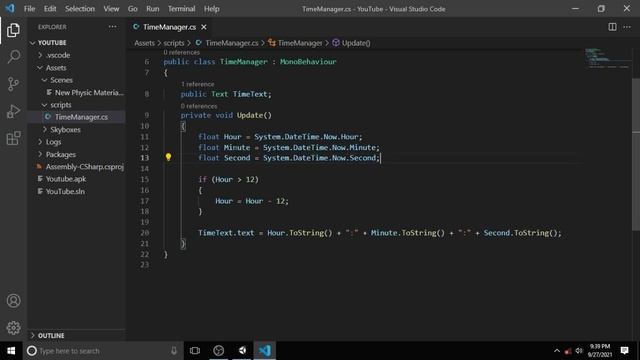640x360 pixels.
Task: Open the Extensions view
Action: [x=13, y=138]
